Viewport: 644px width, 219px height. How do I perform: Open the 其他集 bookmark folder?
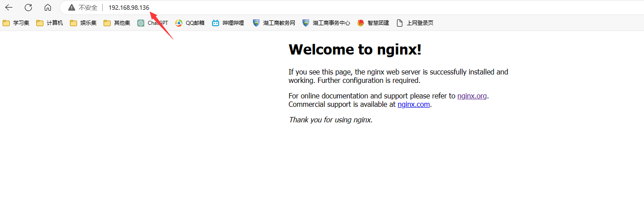[x=117, y=23]
